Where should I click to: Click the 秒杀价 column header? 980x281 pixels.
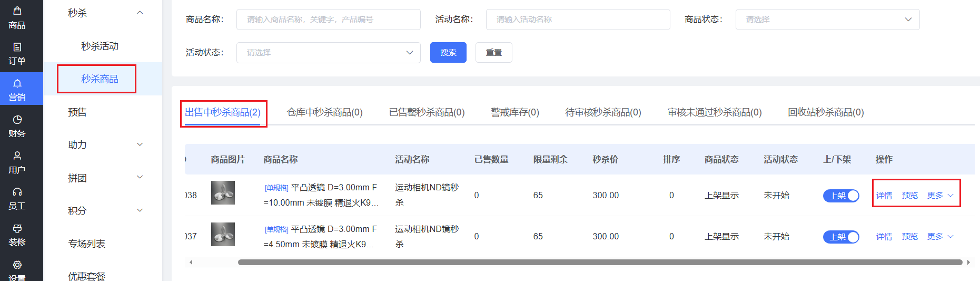pyautogui.click(x=605, y=159)
